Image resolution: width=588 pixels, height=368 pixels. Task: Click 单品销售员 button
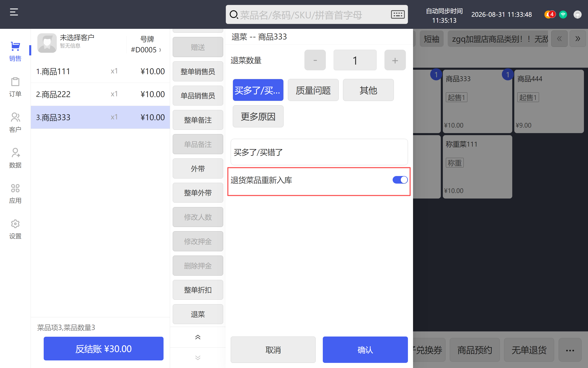(x=198, y=96)
